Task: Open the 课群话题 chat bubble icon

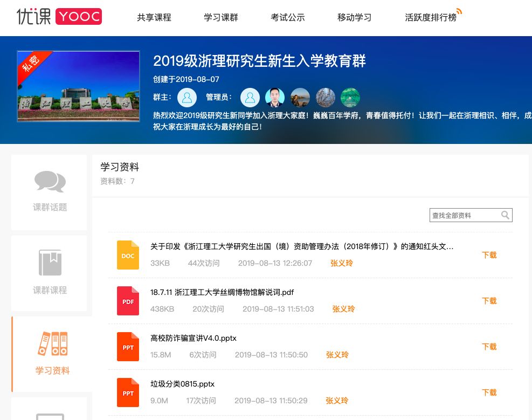Action: (50, 182)
